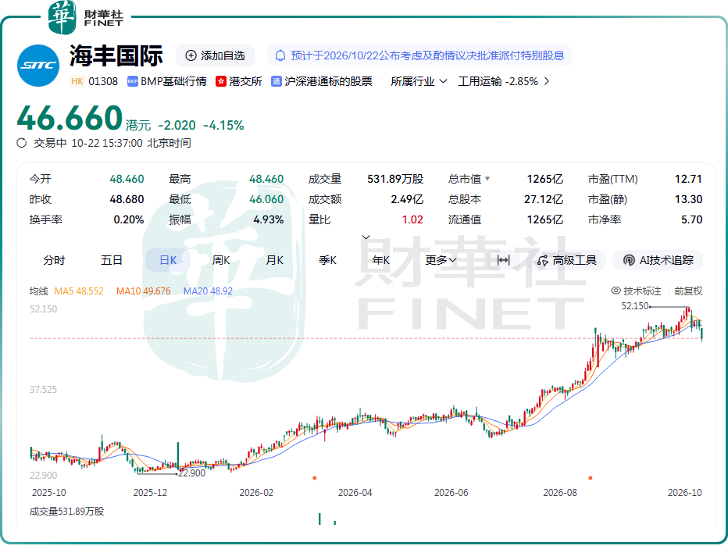728x560 pixels.
Task: Click the MA5 48.552 indicator label
Action: pyautogui.click(x=79, y=291)
